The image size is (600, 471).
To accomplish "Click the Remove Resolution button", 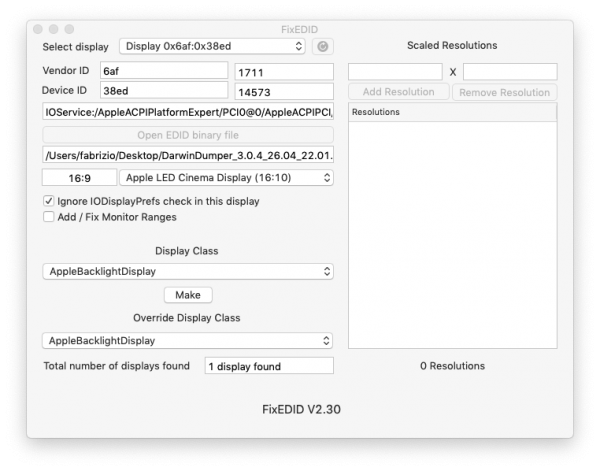I will [x=504, y=92].
